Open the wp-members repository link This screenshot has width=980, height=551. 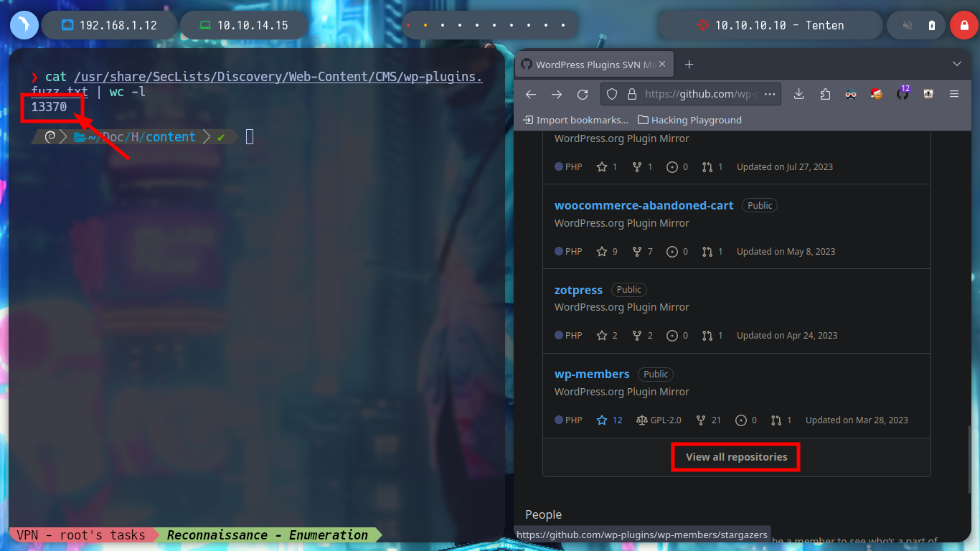pos(592,374)
